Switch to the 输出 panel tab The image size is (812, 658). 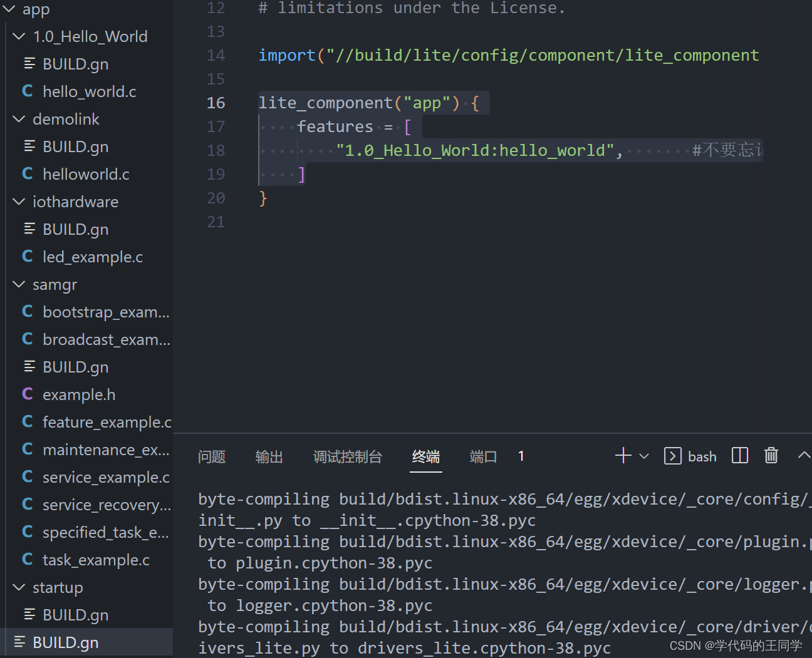point(269,457)
